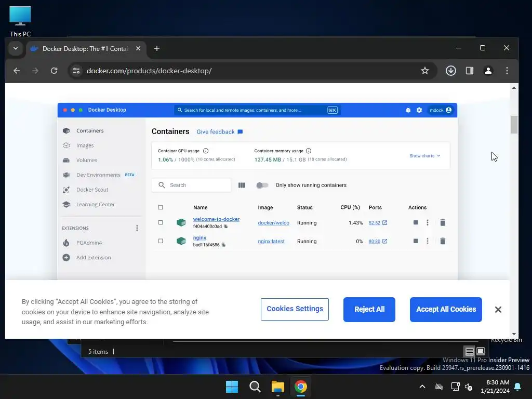Select the Docker Desktop browser tab
Screen dimensions: 532x399
click(86, 48)
